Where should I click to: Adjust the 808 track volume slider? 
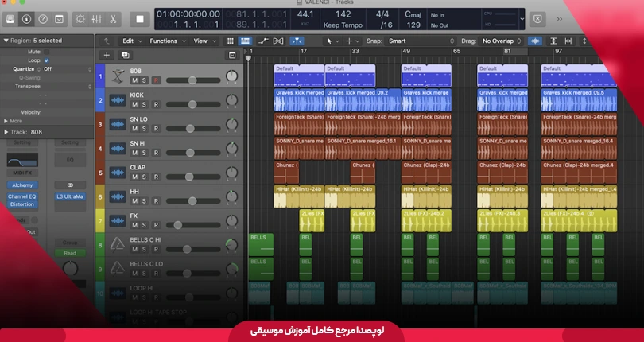[192, 80]
